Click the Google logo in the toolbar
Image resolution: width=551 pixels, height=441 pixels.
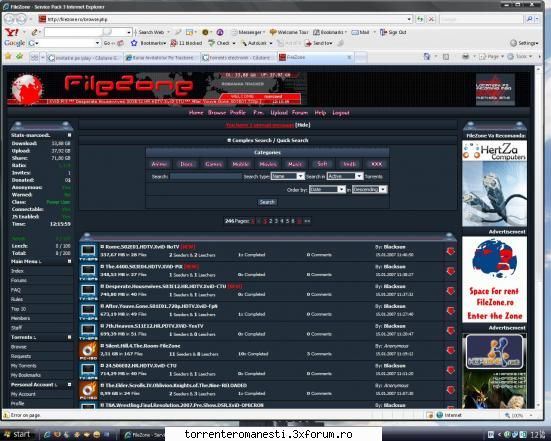[14, 43]
